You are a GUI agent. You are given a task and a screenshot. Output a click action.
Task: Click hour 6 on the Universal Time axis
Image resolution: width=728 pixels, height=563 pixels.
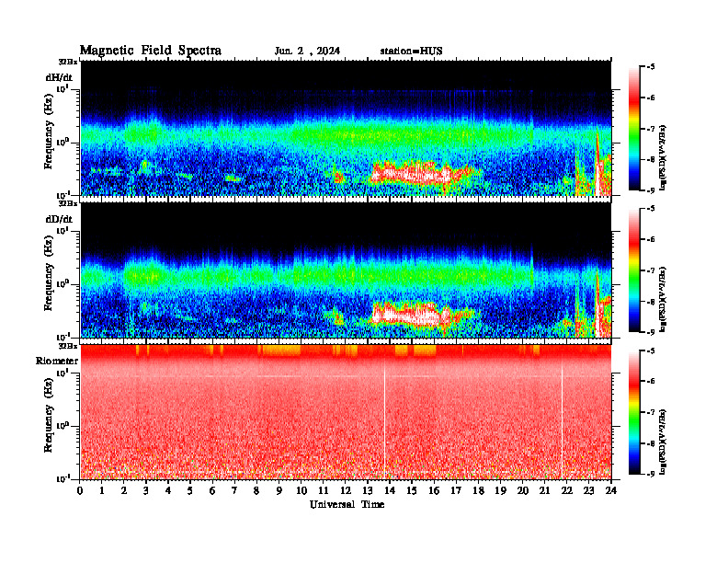coord(212,491)
